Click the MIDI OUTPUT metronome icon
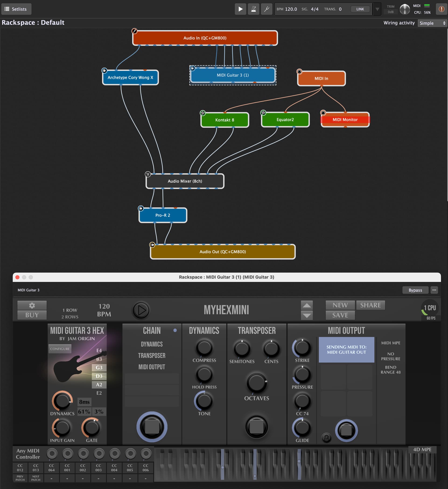The height and width of the screenshot is (489, 448). coord(326,438)
